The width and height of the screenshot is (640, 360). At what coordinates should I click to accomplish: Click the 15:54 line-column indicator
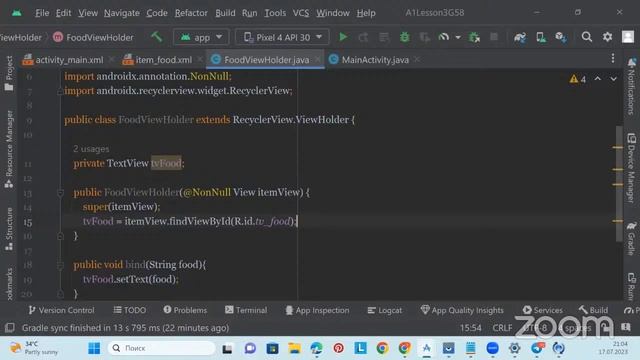pos(471,328)
